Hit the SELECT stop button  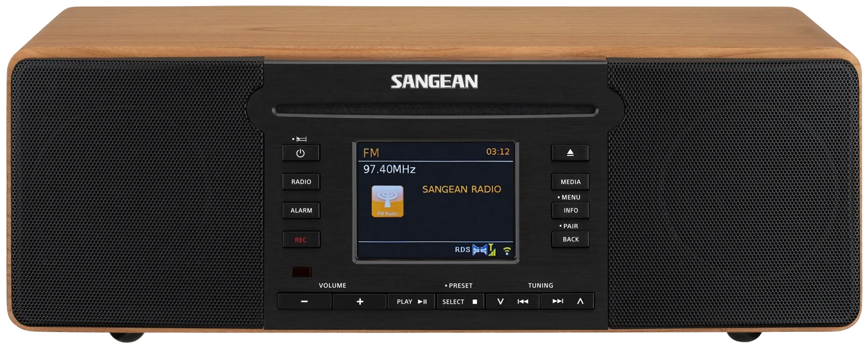coord(460,301)
